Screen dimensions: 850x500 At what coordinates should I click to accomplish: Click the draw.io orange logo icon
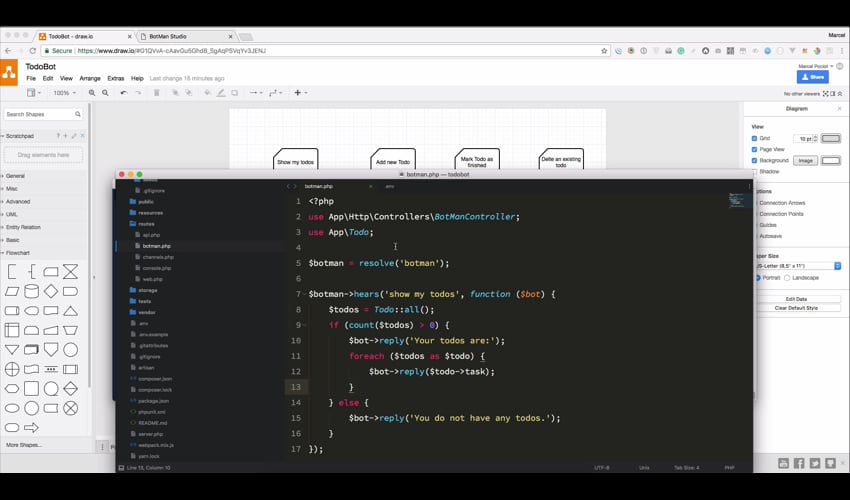click(9, 72)
